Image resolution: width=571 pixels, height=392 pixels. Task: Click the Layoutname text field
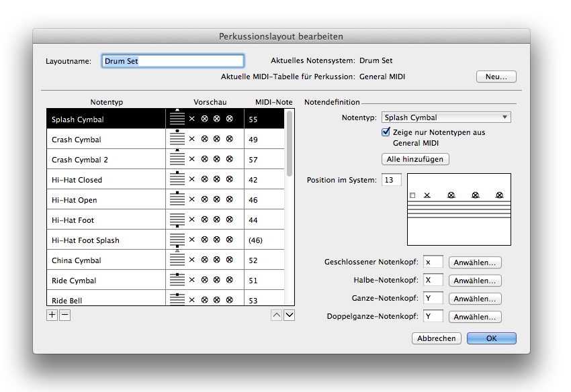[x=173, y=61]
